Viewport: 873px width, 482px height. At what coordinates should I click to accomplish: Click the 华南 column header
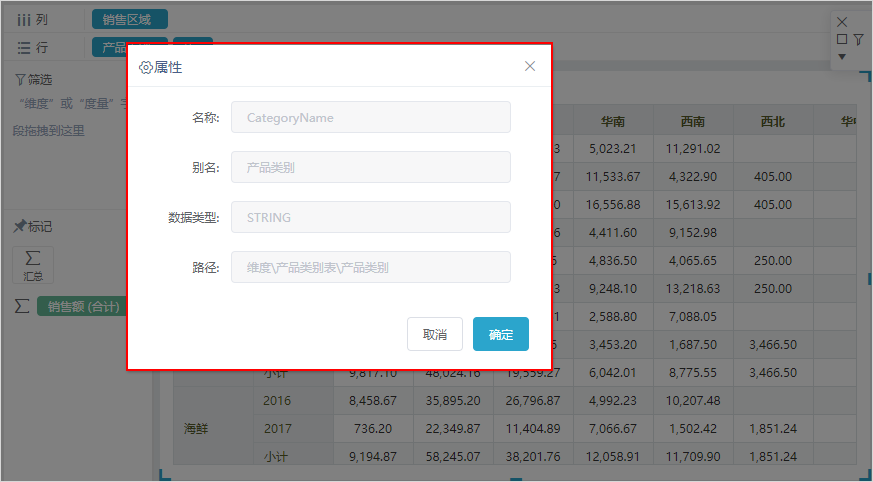coord(613,121)
